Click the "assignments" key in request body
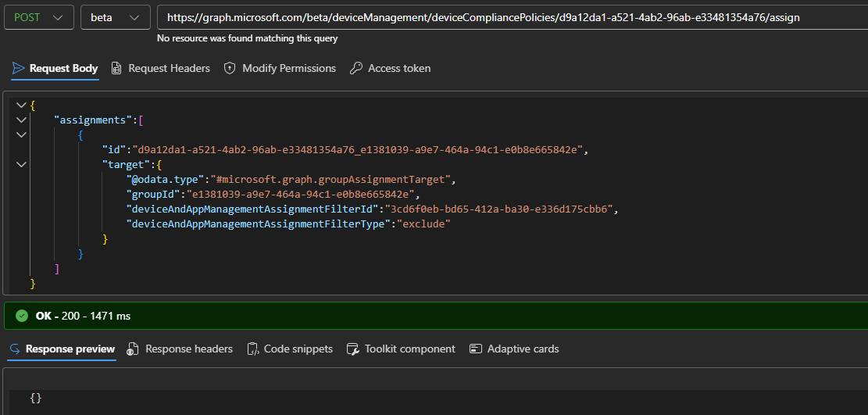The height and width of the screenshot is (415, 868). (93, 120)
